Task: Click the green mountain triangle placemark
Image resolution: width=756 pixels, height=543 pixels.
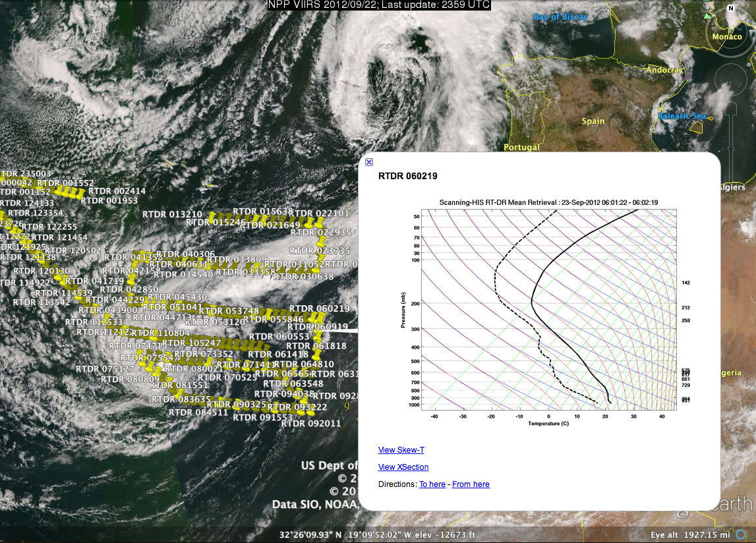Action: pos(708,15)
